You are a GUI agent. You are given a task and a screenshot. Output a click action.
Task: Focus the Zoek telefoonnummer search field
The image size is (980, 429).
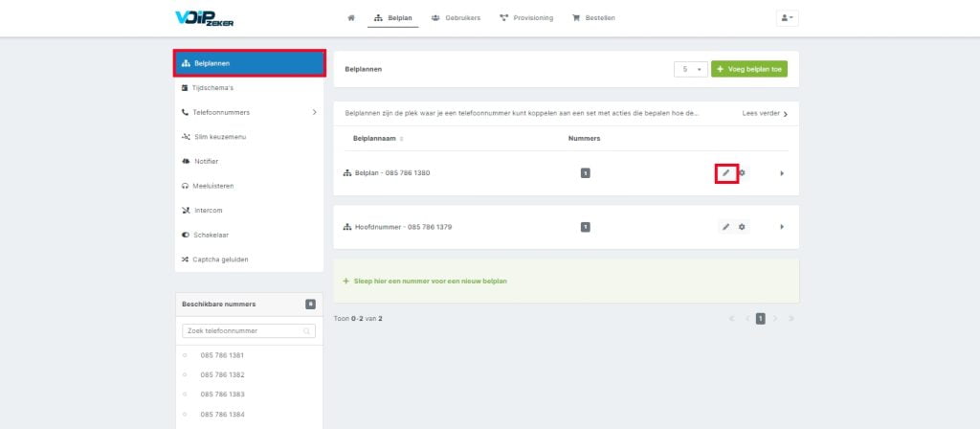249,330
